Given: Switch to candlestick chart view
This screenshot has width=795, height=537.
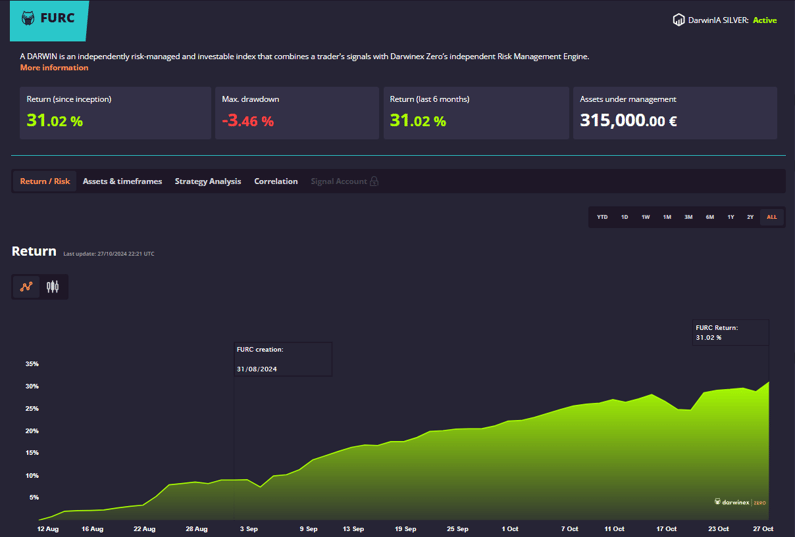Looking at the screenshot, I should (53, 287).
